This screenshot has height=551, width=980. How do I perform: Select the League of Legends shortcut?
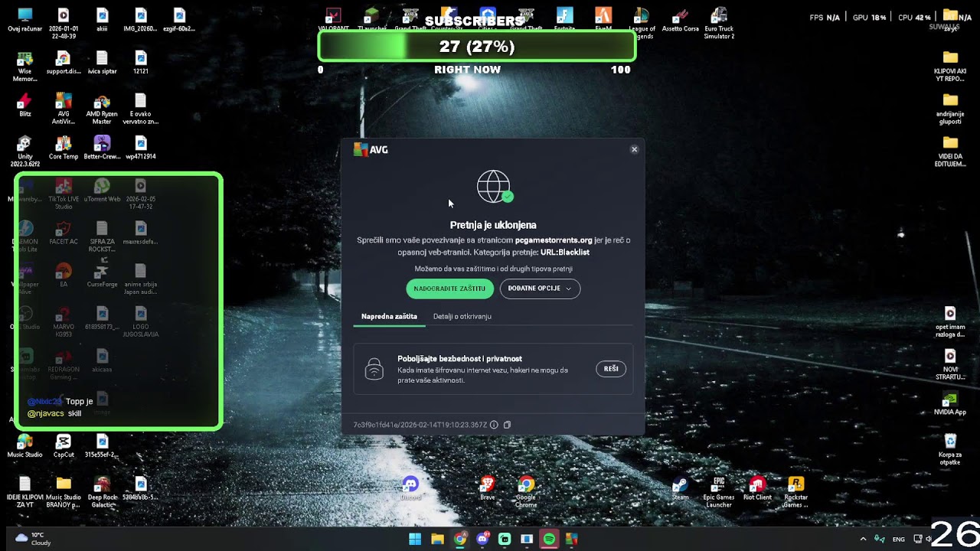[x=642, y=24]
